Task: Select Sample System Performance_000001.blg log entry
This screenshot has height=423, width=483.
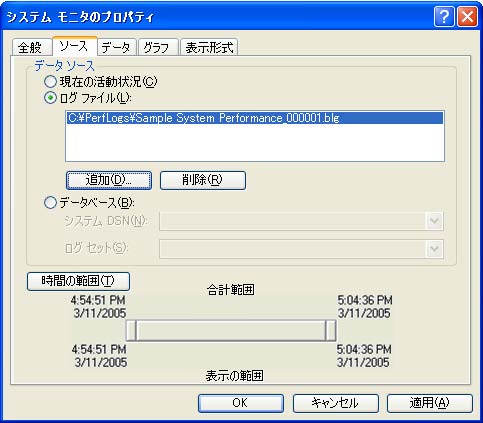Action: coord(255,118)
